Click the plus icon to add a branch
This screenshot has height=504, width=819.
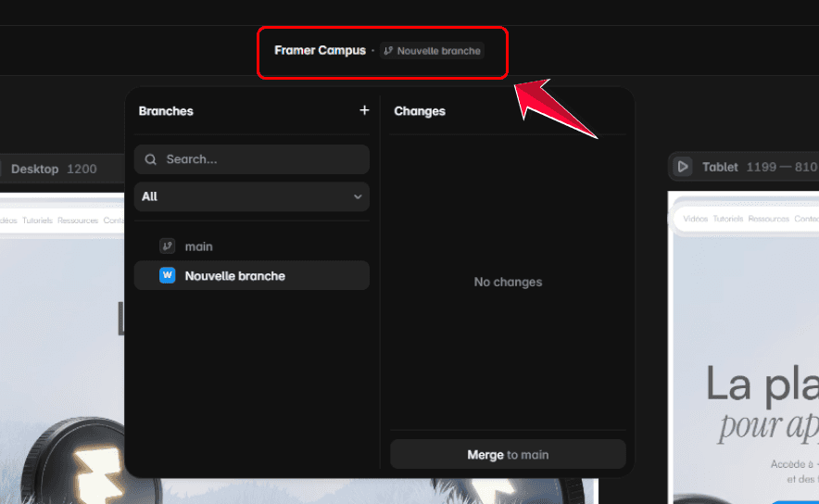coord(364,110)
